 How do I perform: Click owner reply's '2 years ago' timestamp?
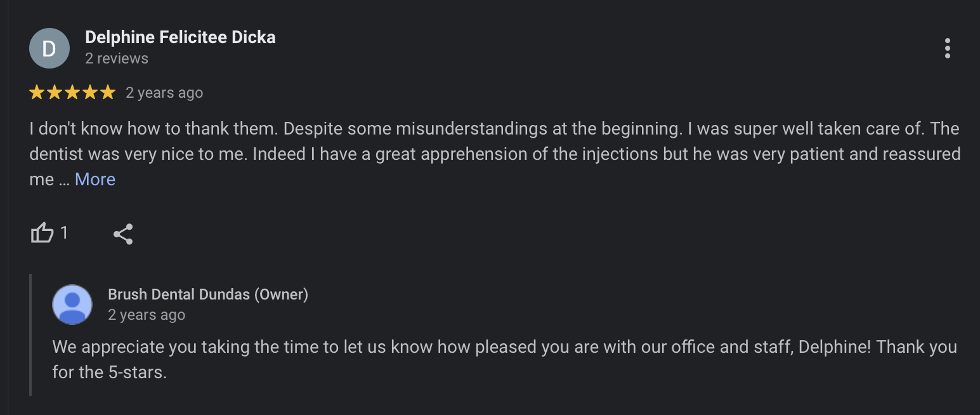pyautogui.click(x=147, y=315)
